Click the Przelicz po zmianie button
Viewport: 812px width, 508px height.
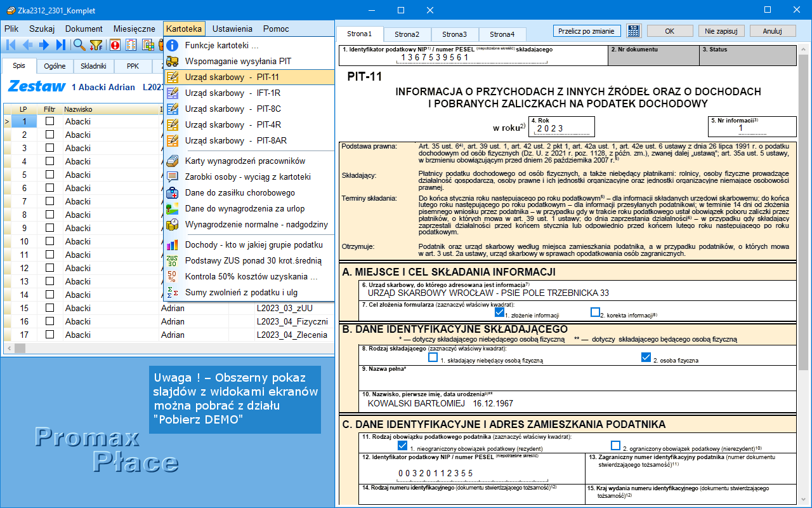click(587, 30)
